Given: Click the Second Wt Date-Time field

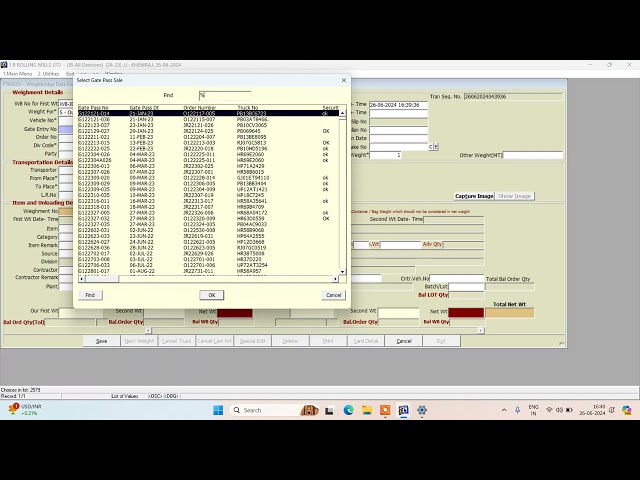Looking at the screenshot, I should click(x=453, y=220).
